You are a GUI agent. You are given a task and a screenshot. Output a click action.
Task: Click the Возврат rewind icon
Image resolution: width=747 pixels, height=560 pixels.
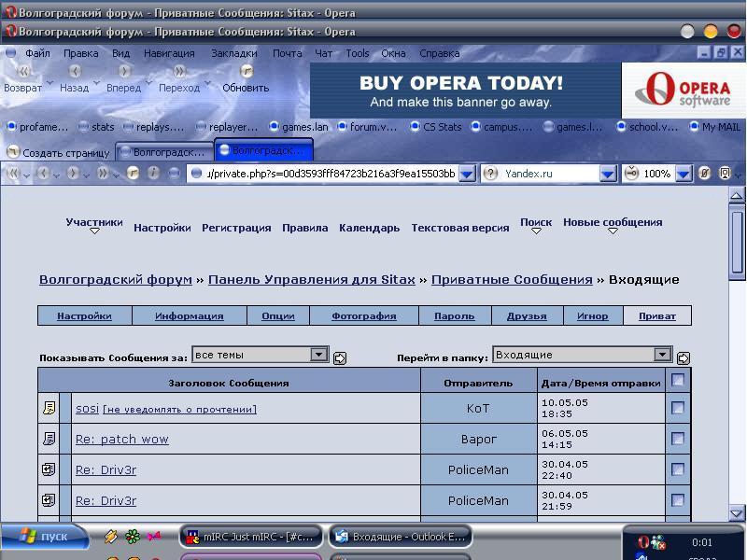23,71
